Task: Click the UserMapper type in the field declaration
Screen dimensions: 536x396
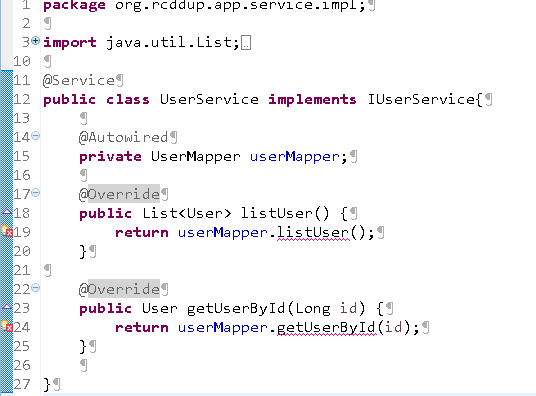Action: [x=196, y=157]
